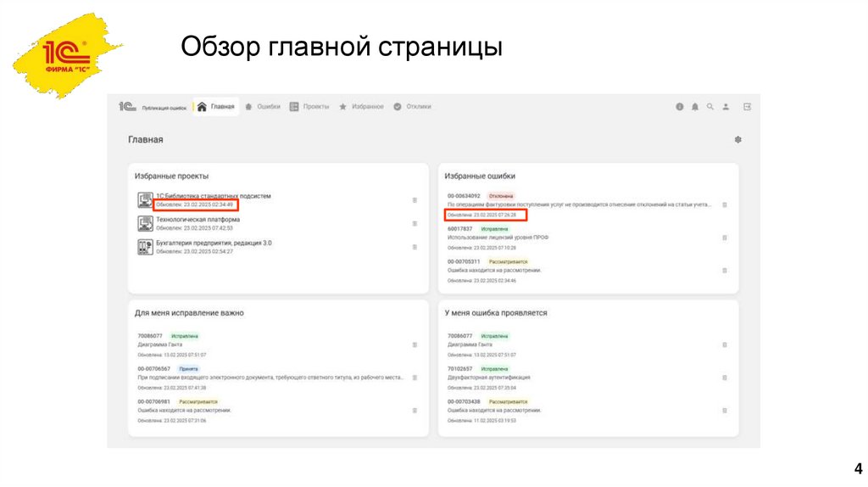Image resolution: width=868 pixels, height=487 pixels.
Task: Switch to the Ошибки tab
Action: [263, 106]
